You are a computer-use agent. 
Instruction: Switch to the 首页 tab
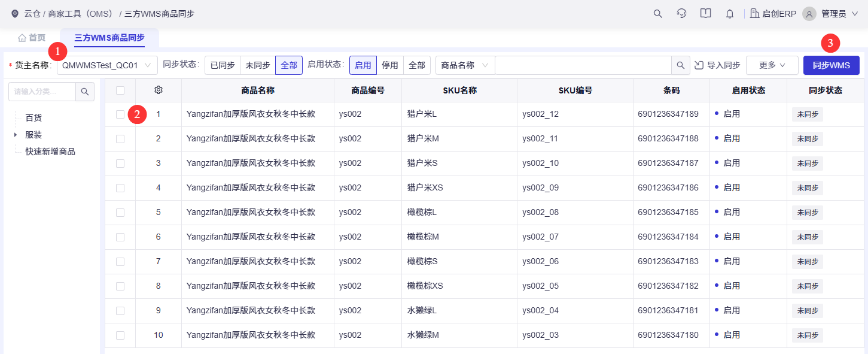click(x=32, y=38)
